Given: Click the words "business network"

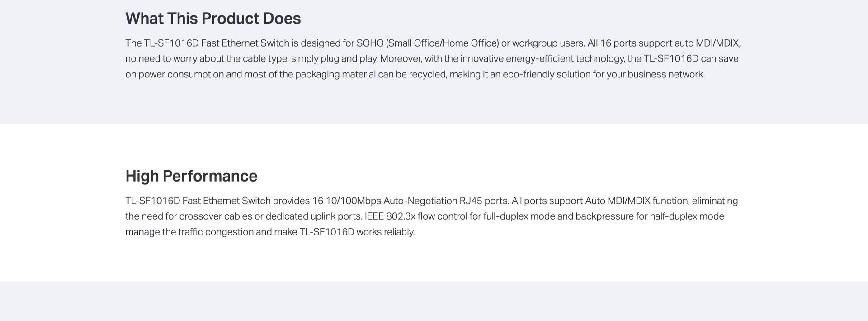Looking at the screenshot, I should pos(665,74).
